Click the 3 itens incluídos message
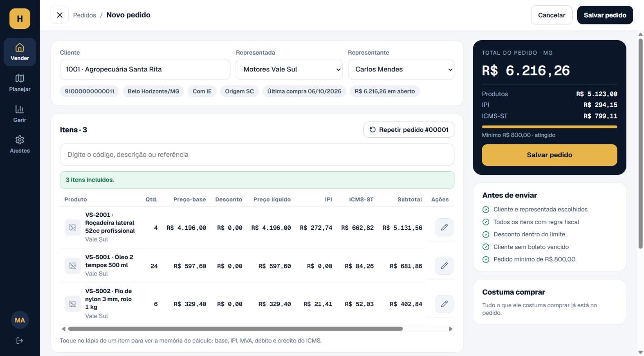The image size is (644, 356). click(x=257, y=180)
